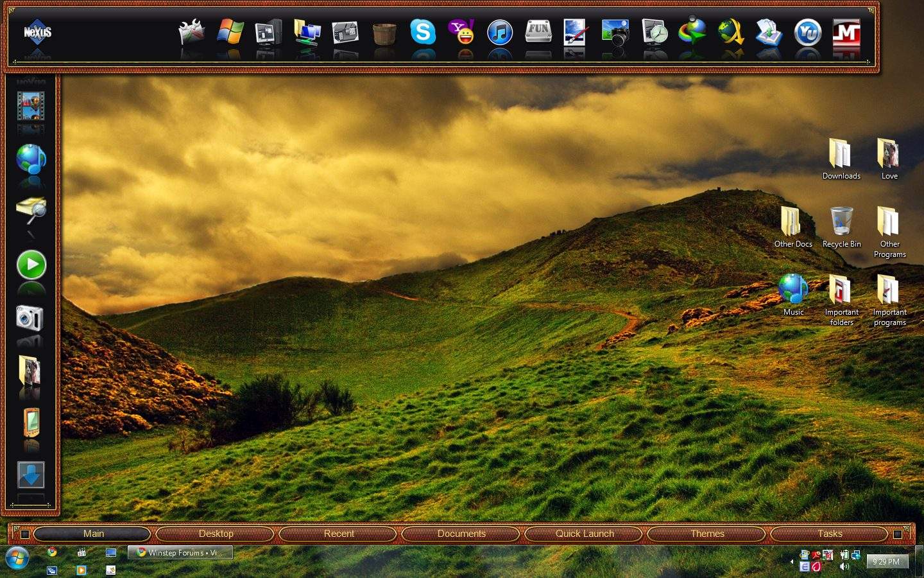Viewport: 924px width, 578px height.
Task: Open the Windows flag icon in dock
Action: [x=230, y=31]
